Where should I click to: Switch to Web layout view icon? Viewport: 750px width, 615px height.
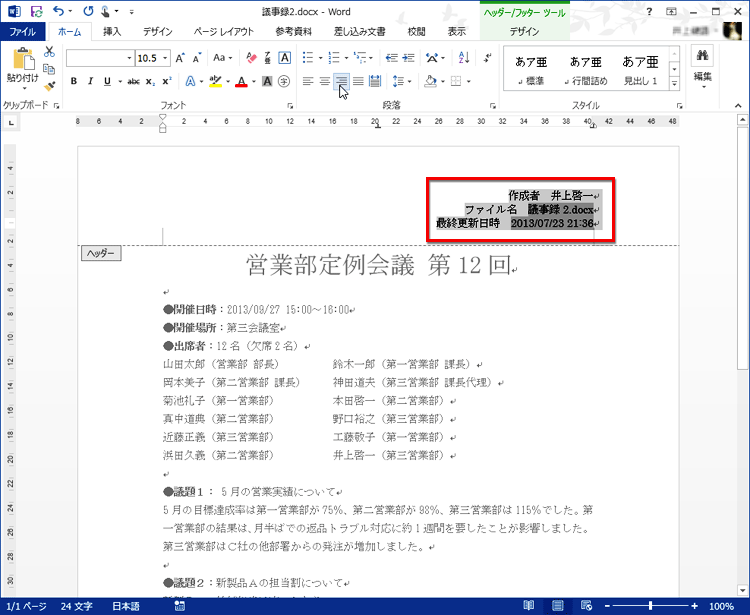(586, 606)
